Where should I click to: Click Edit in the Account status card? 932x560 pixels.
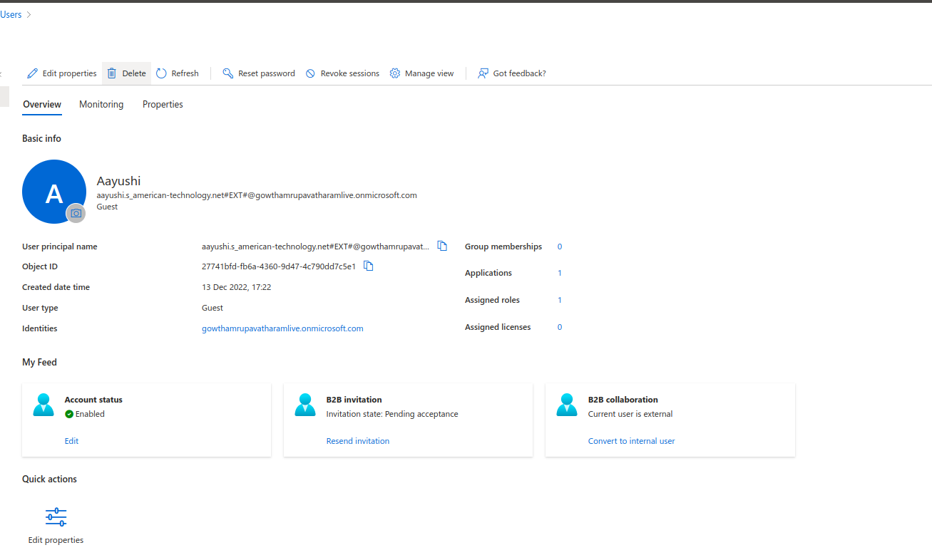(71, 441)
